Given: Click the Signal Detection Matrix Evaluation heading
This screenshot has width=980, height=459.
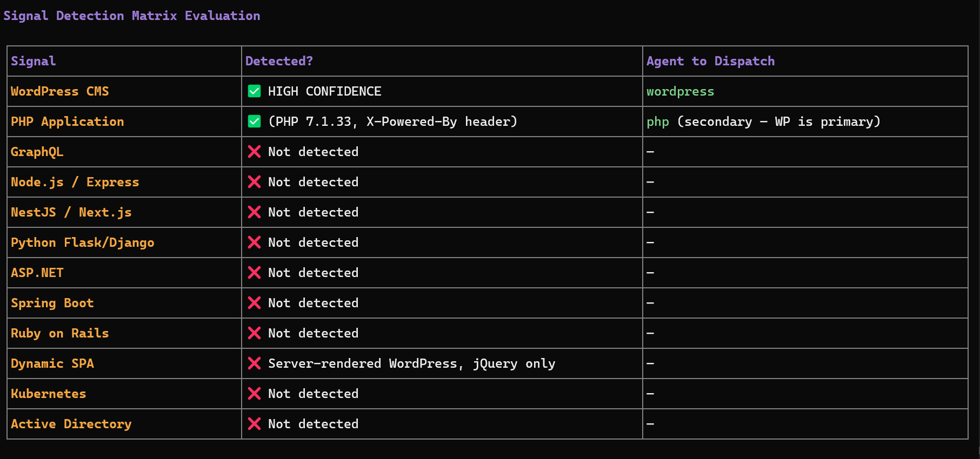Looking at the screenshot, I should (132, 16).
